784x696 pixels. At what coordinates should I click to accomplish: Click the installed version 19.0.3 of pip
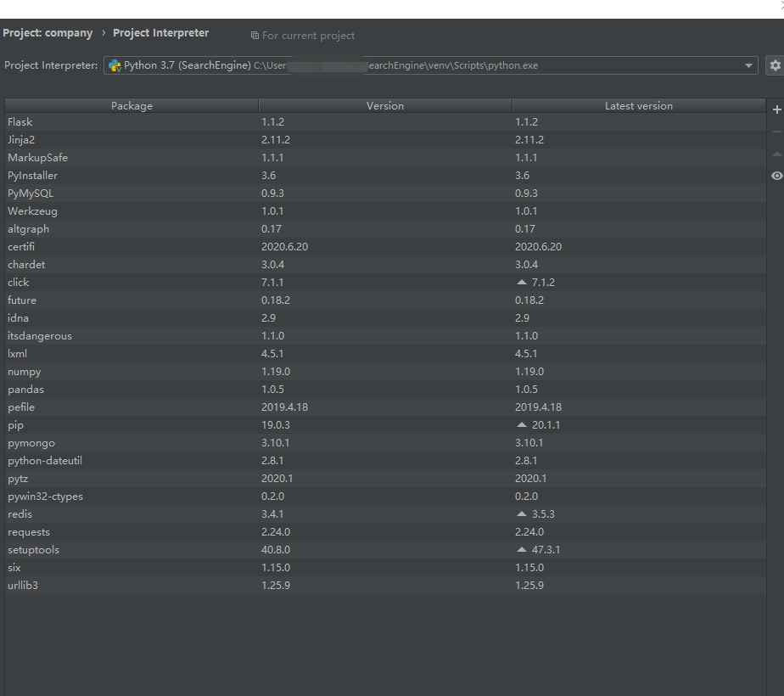coord(276,425)
